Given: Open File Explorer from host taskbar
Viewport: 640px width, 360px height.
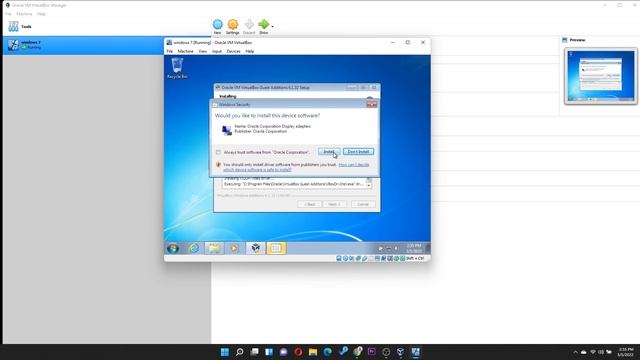Looking at the screenshot, I should click(x=313, y=352).
